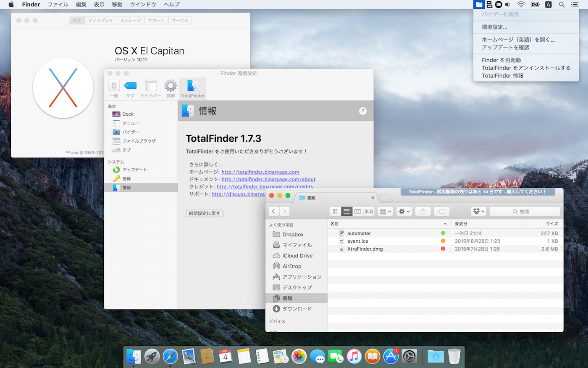Open the totalfinder.binaryage.com homepage link

click(x=260, y=172)
